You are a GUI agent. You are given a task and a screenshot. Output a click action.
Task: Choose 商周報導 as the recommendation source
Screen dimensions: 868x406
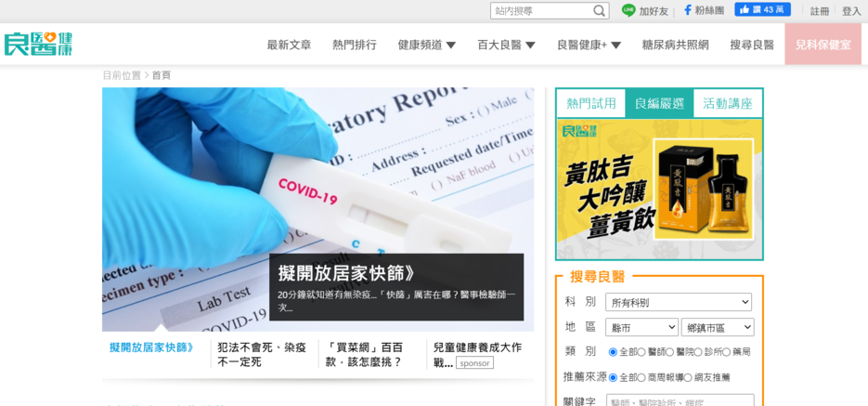click(x=641, y=378)
